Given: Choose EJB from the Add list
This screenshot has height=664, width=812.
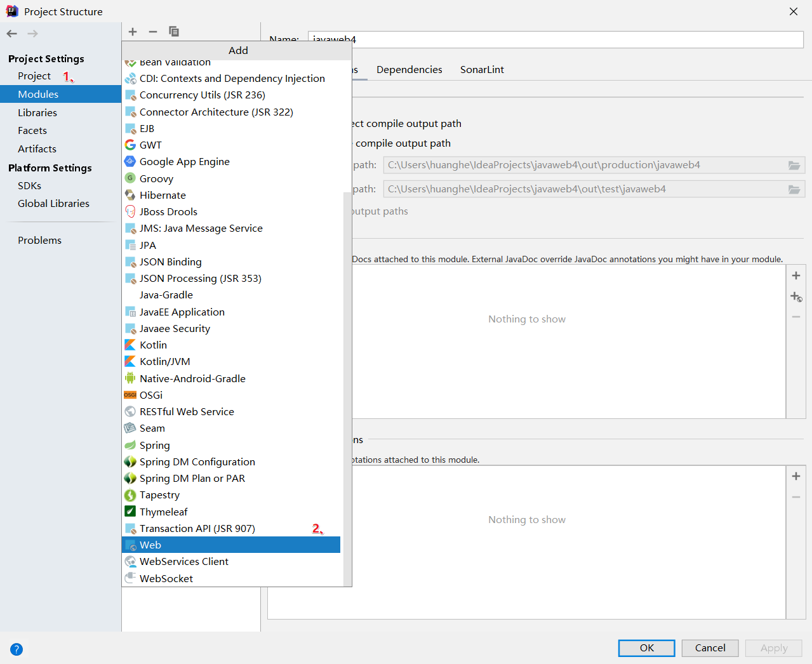Looking at the screenshot, I should click(231, 128).
